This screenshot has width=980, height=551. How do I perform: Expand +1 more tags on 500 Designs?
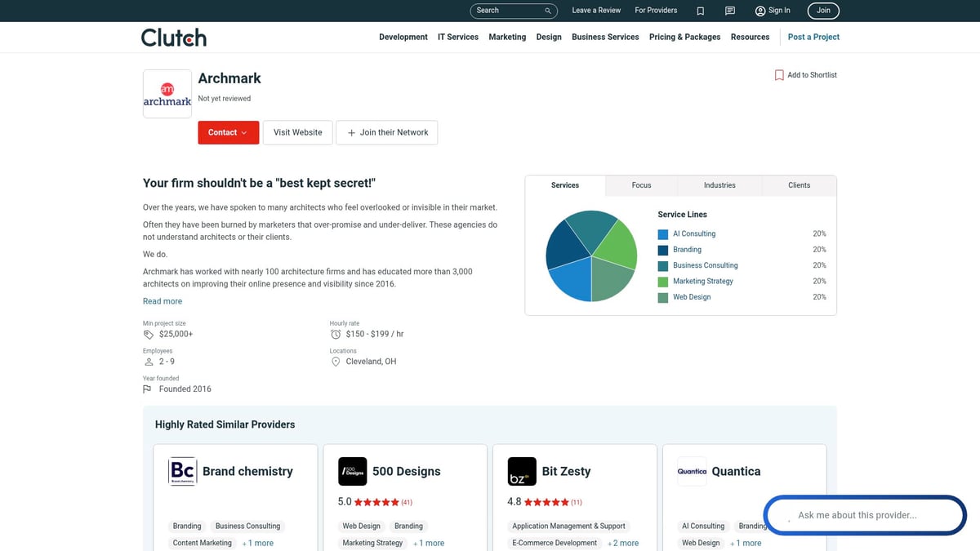click(429, 543)
